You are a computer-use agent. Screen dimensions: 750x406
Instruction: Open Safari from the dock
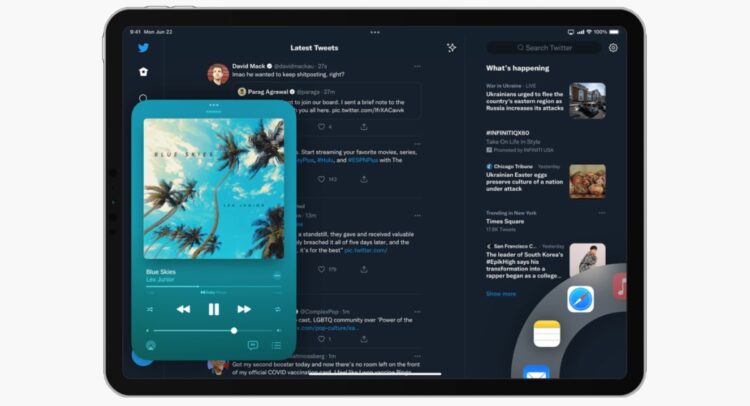[581, 299]
